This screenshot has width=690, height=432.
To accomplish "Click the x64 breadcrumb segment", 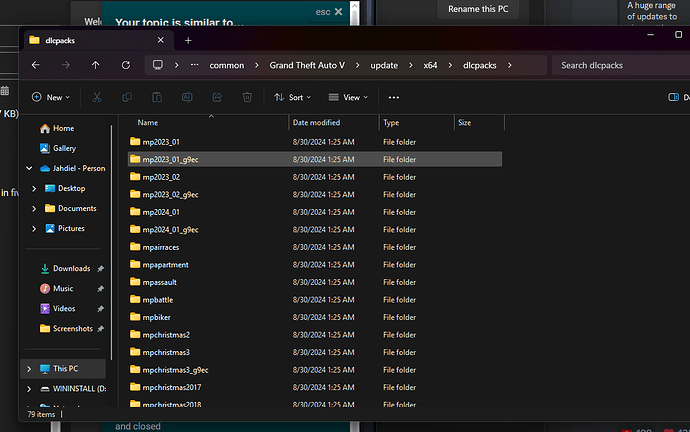I will pos(430,65).
